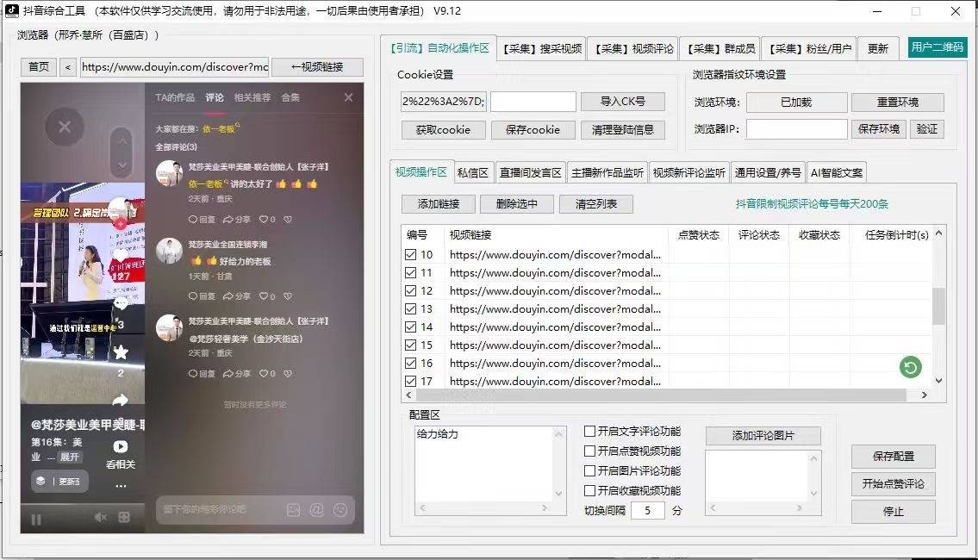Close the video with the round X button

[65, 127]
